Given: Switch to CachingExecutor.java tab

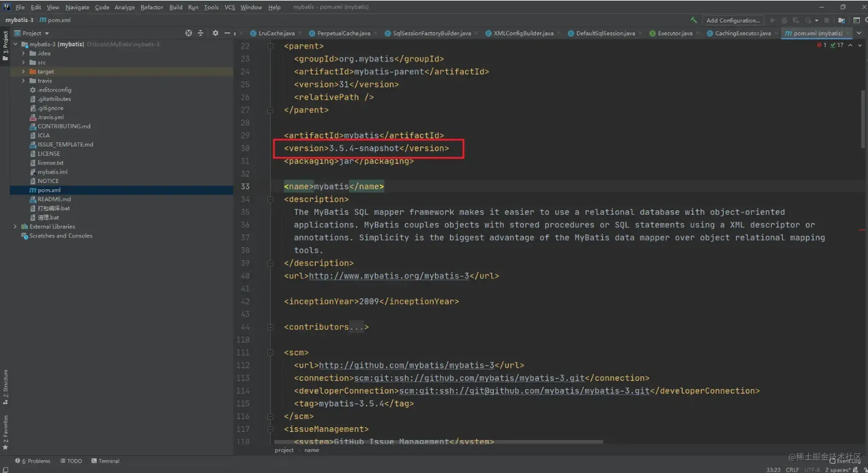Looking at the screenshot, I should coord(742,33).
